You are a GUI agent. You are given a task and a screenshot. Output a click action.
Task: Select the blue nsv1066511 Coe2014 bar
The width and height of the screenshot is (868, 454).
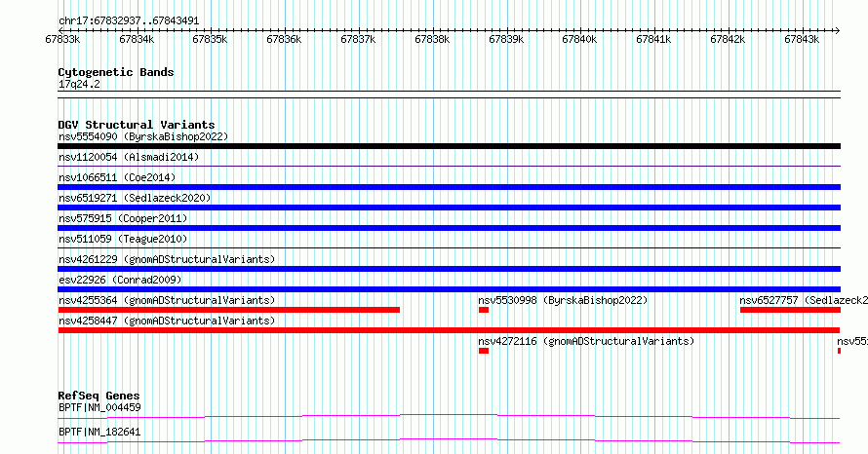pos(449,187)
